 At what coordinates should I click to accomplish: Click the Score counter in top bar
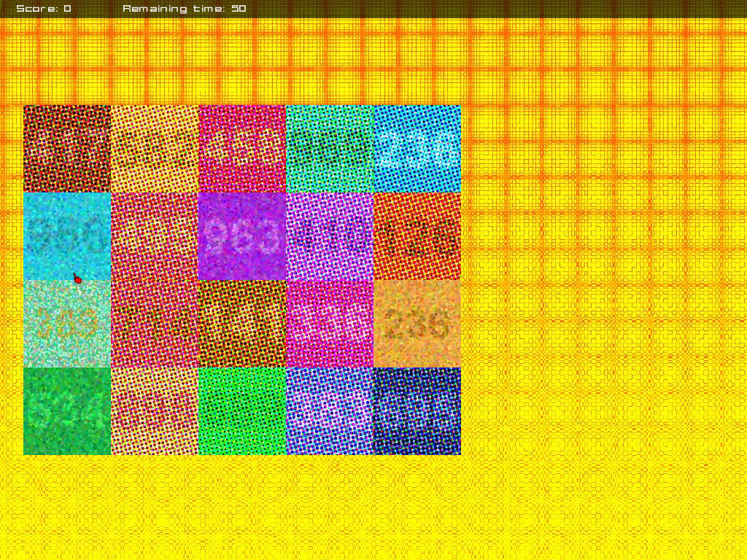click(x=44, y=9)
